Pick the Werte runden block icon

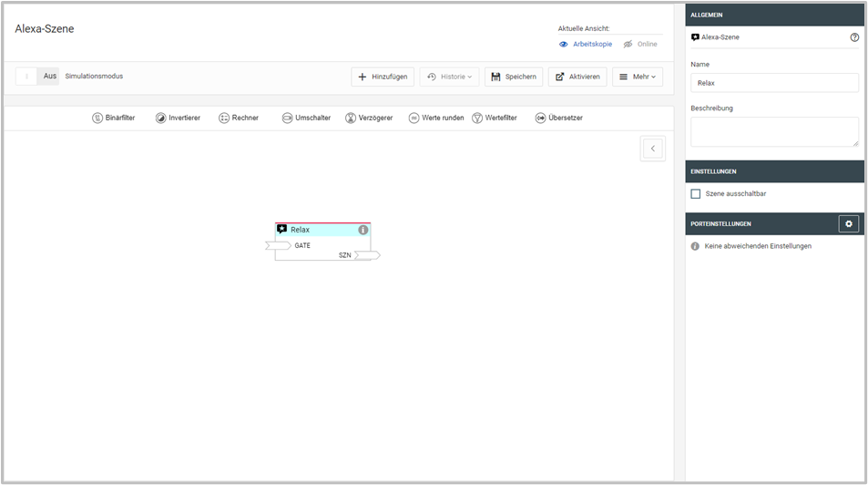[414, 118]
